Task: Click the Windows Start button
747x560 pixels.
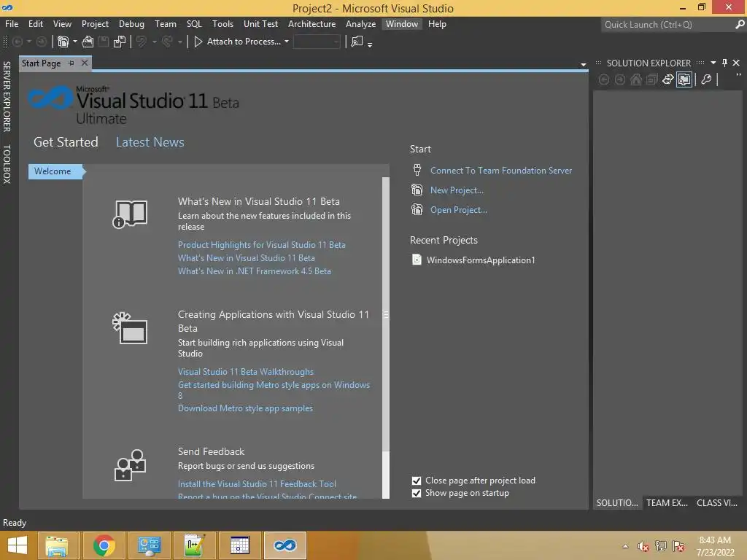Action: [x=18, y=545]
